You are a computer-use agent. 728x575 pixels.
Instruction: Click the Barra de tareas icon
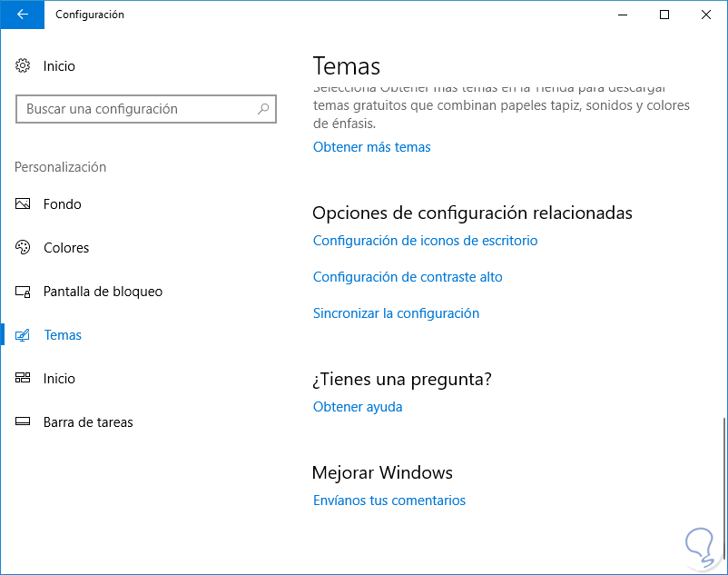pyautogui.click(x=24, y=422)
